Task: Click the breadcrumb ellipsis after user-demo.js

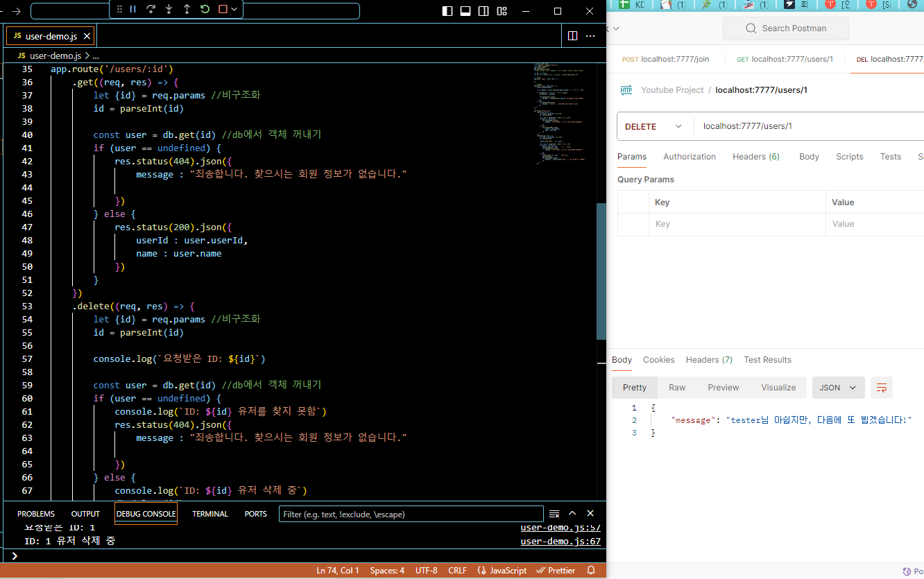Action: (x=96, y=55)
